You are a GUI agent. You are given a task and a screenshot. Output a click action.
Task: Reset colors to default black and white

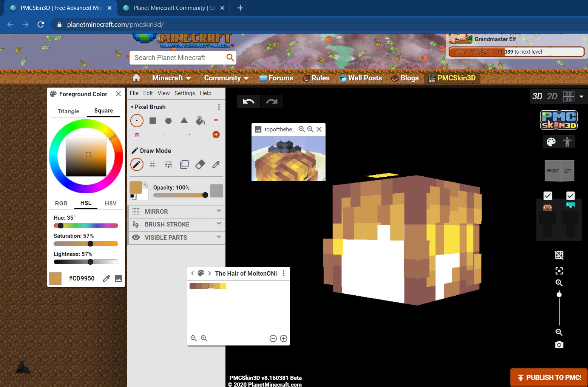pyautogui.click(x=133, y=197)
